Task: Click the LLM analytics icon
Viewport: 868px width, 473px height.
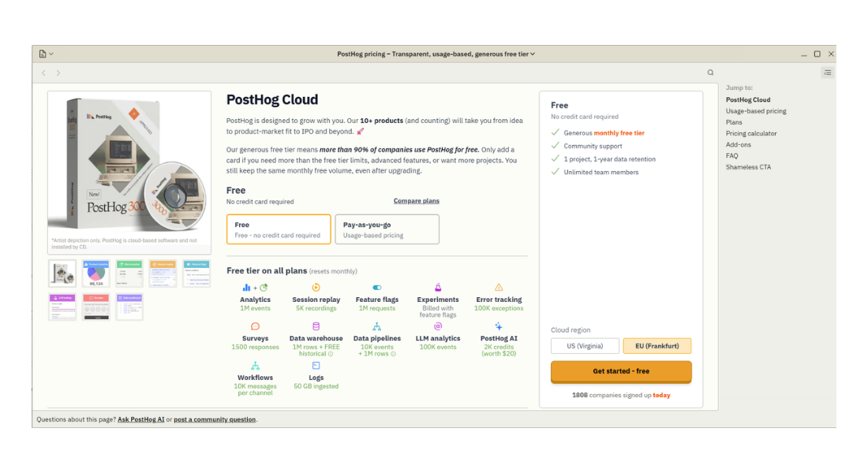Action: [x=438, y=326]
